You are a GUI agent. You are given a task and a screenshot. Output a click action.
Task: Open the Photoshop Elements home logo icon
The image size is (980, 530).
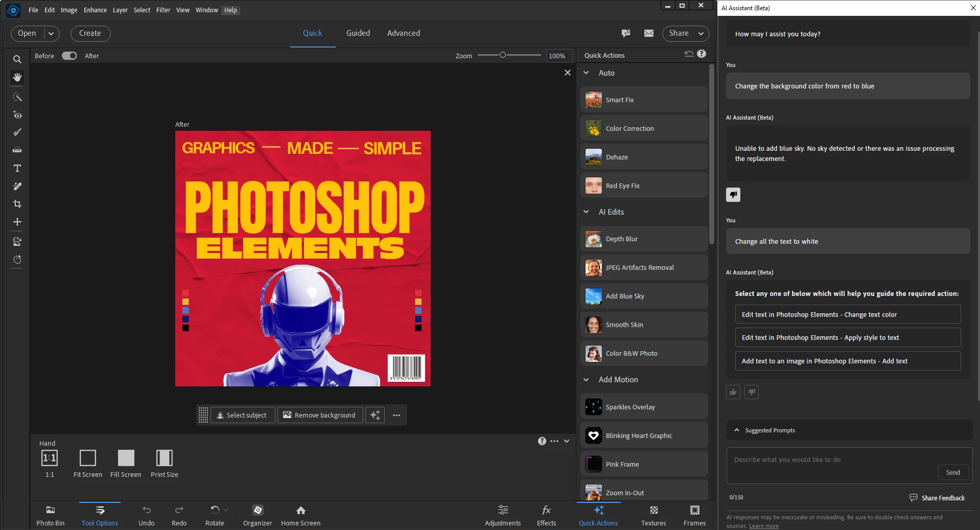[x=13, y=10]
